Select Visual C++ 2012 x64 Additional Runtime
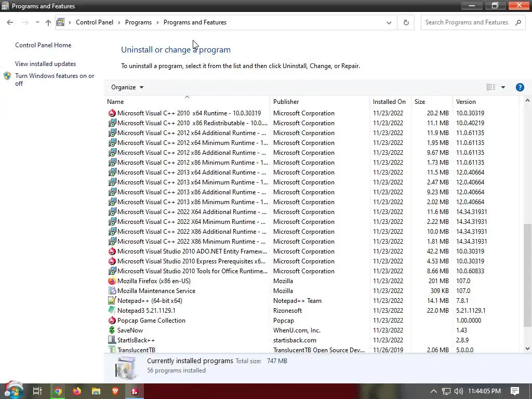 pos(312,132)
